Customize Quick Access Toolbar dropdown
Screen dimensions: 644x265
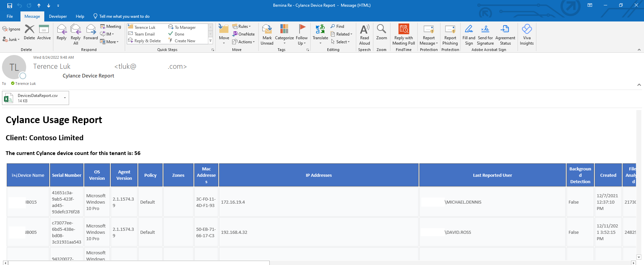point(58,5)
